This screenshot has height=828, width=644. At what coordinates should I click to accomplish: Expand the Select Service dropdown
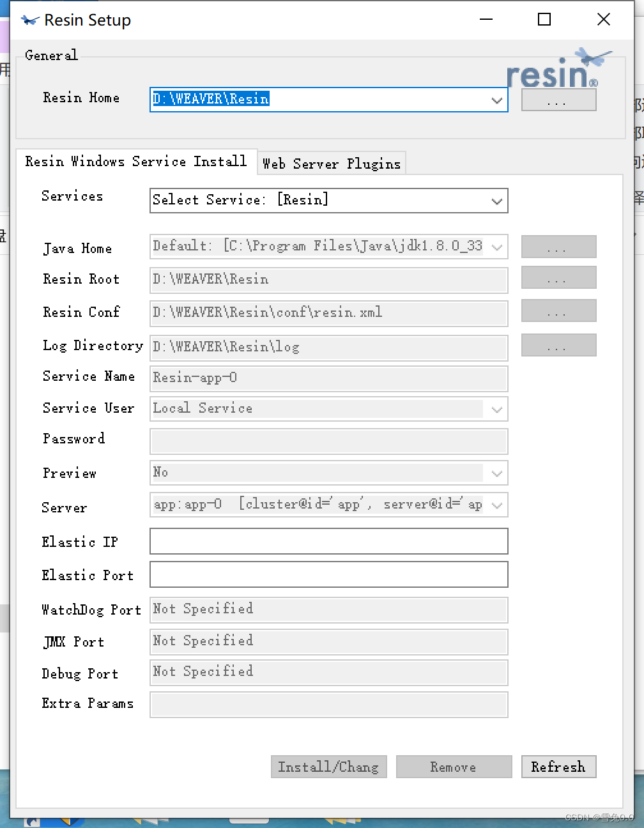(496, 201)
